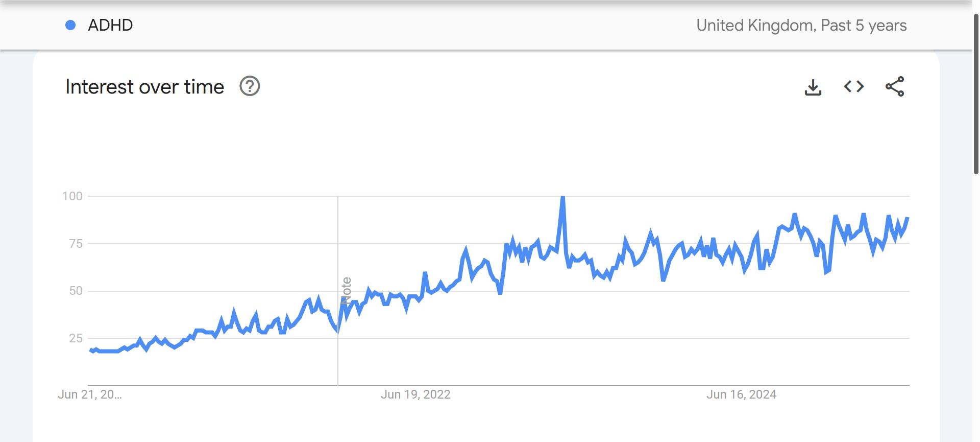Click the 75 value on the y-axis
This screenshot has width=980, height=442.
pyautogui.click(x=76, y=244)
